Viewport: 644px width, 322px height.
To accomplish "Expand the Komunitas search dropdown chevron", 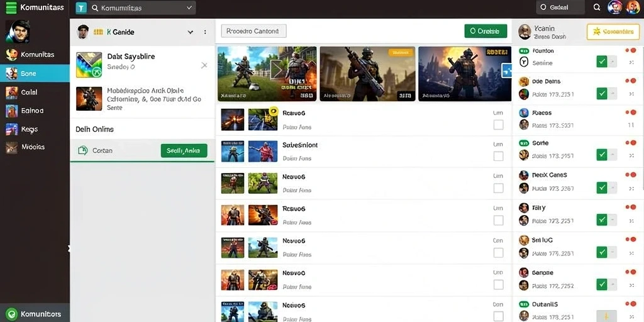I will [x=189, y=8].
